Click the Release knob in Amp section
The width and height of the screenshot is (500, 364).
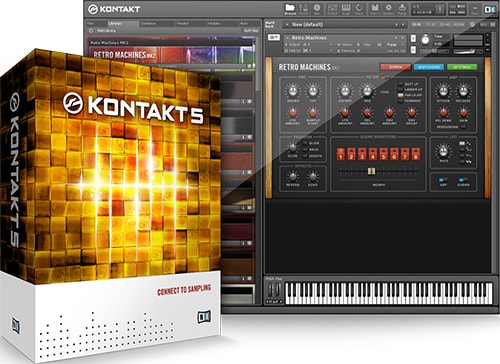tap(463, 90)
